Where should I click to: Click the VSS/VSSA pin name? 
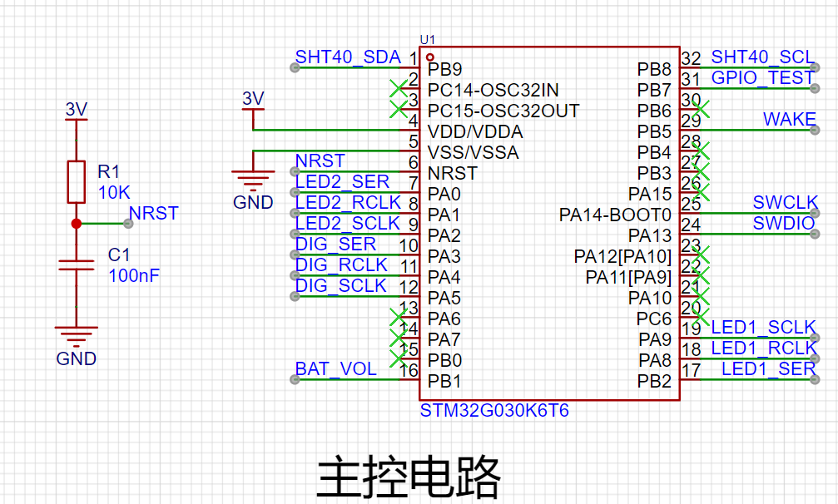473,153
